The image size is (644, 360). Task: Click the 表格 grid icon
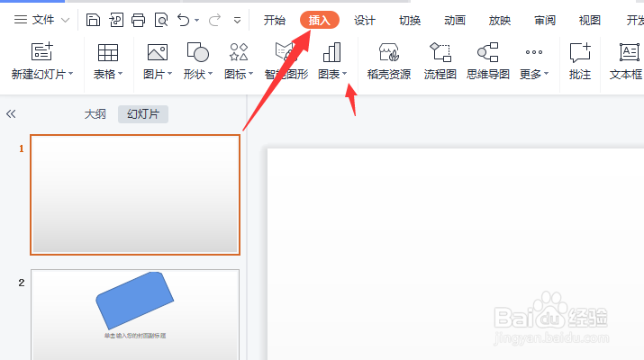coord(107,52)
